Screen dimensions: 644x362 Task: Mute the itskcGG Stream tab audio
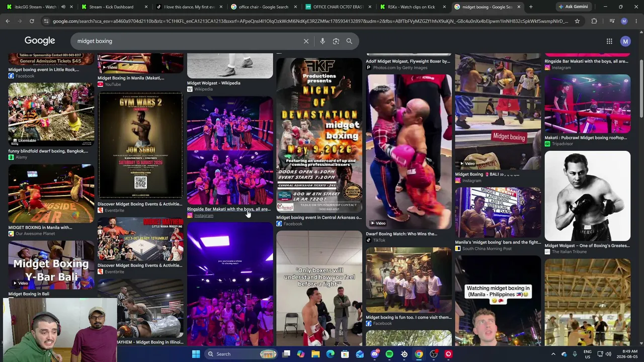[x=63, y=7]
